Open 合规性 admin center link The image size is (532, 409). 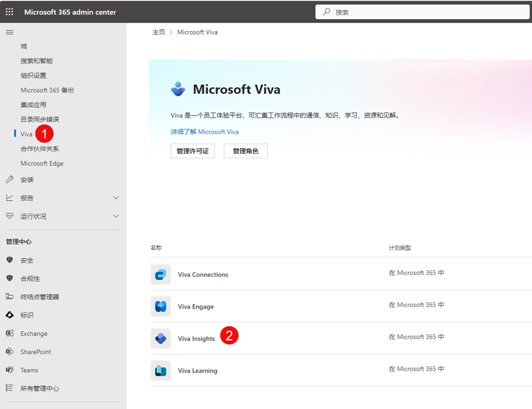[30, 279]
